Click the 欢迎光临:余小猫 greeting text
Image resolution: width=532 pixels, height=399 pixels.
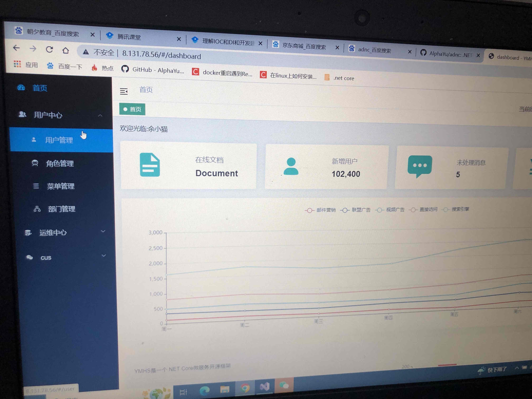(x=144, y=129)
